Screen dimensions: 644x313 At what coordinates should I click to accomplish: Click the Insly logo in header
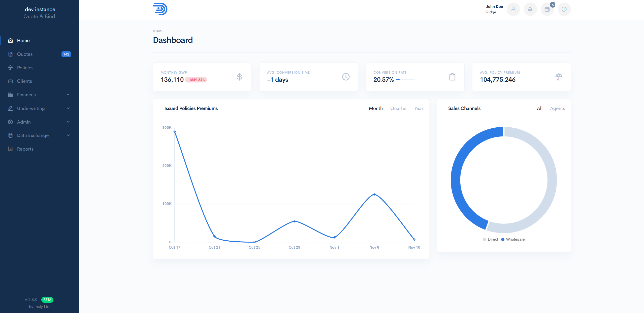[160, 9]
